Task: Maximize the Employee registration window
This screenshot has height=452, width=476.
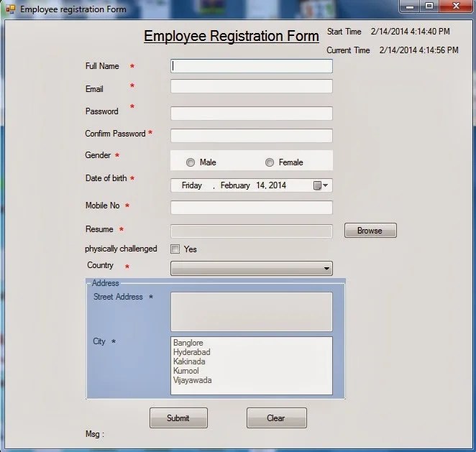Action: (x=429, y=6)
